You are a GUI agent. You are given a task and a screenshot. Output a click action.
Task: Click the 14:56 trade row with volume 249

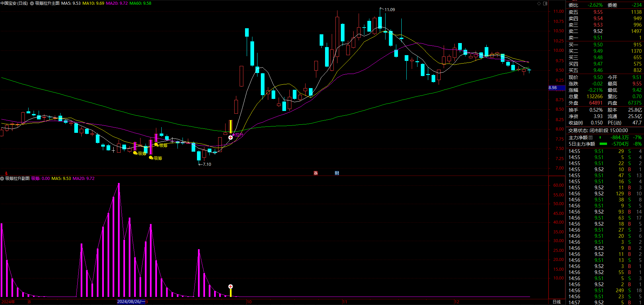605,291
